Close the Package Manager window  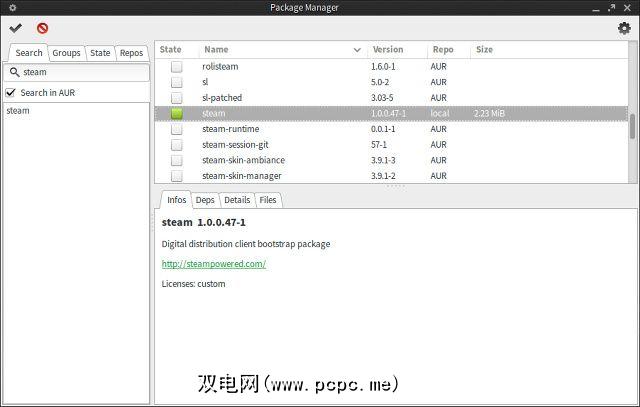627,8
